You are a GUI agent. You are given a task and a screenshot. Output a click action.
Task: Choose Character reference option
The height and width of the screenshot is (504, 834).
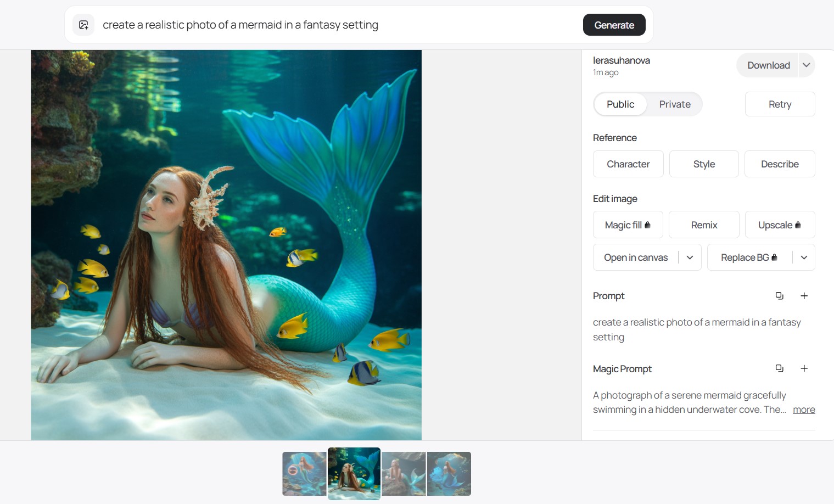pos(628,164)
